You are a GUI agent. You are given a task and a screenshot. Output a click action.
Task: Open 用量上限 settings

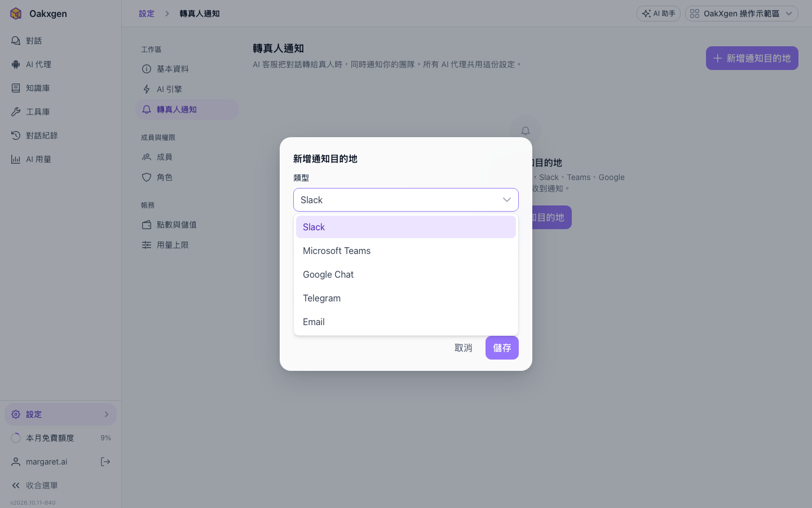(187, 245)
